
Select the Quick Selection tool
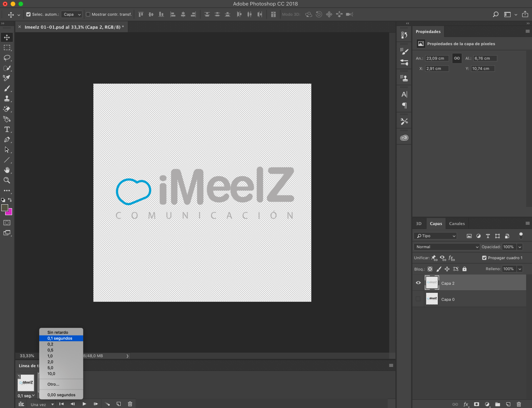[7, 68]
